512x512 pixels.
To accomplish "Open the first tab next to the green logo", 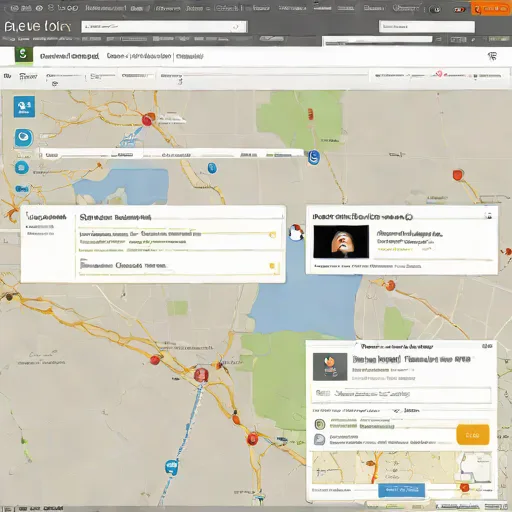I will [x=69, y=56].
